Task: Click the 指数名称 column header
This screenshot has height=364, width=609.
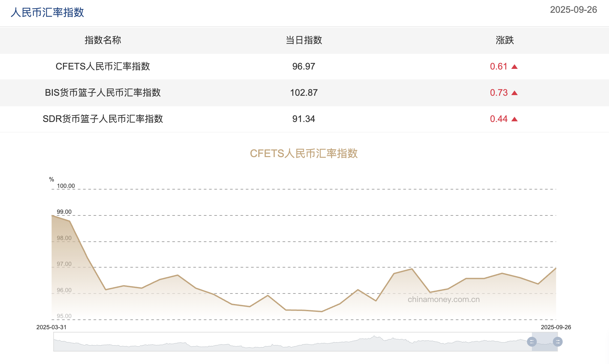Action: (x=103, y=40)
